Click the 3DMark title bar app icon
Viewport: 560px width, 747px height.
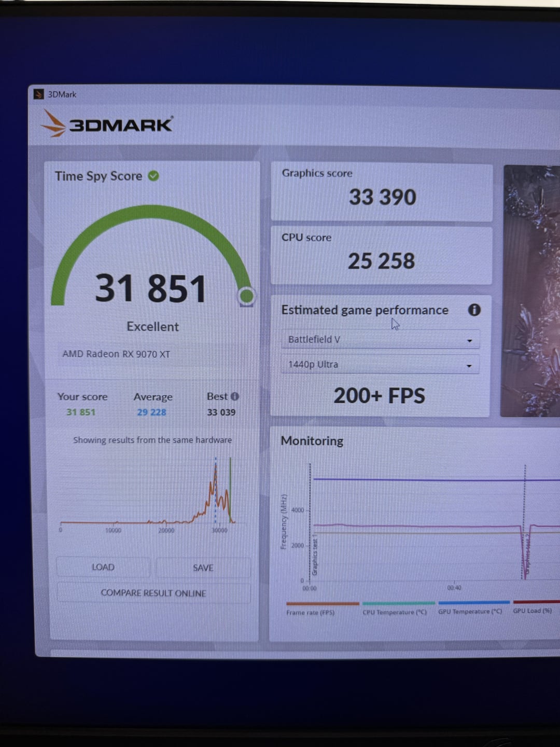click(38, 94)
